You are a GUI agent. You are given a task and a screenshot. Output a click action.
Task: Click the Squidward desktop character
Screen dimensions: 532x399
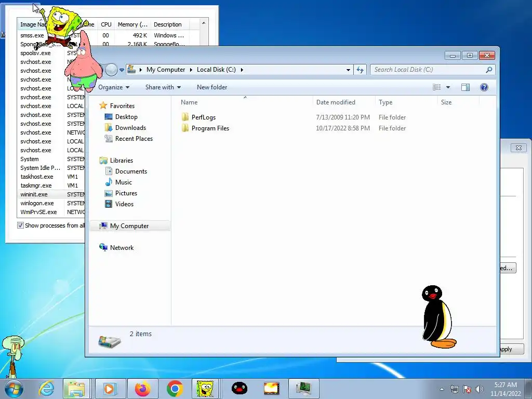tap(14, 356)
